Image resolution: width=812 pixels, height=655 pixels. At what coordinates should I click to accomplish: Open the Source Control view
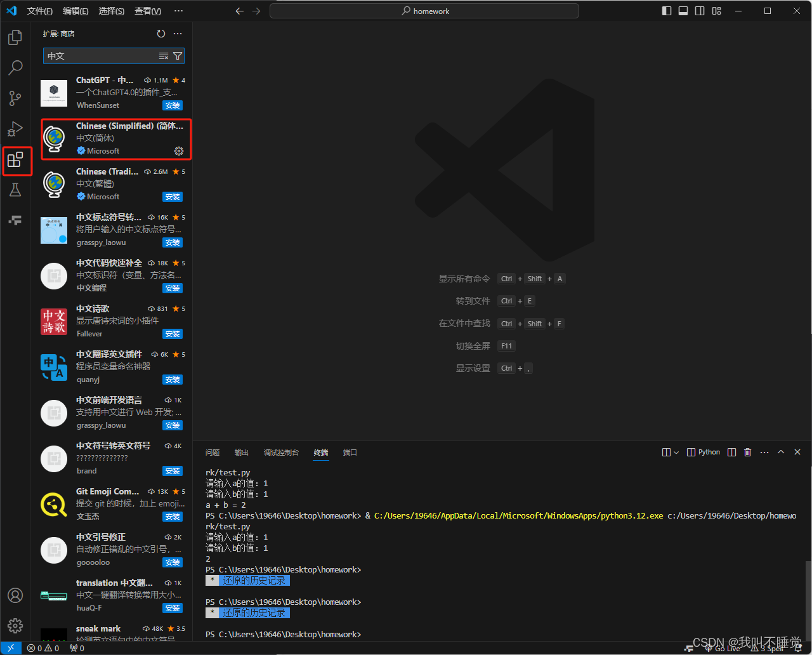click(15, 98)
